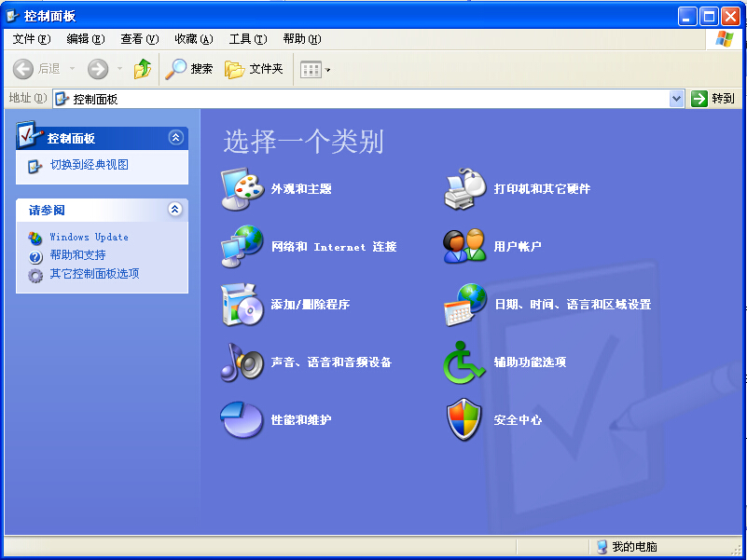Open the 网络和 Internet 连接 globe icon
The height and width of the screenshot is (560, 747).
(242, 247)
